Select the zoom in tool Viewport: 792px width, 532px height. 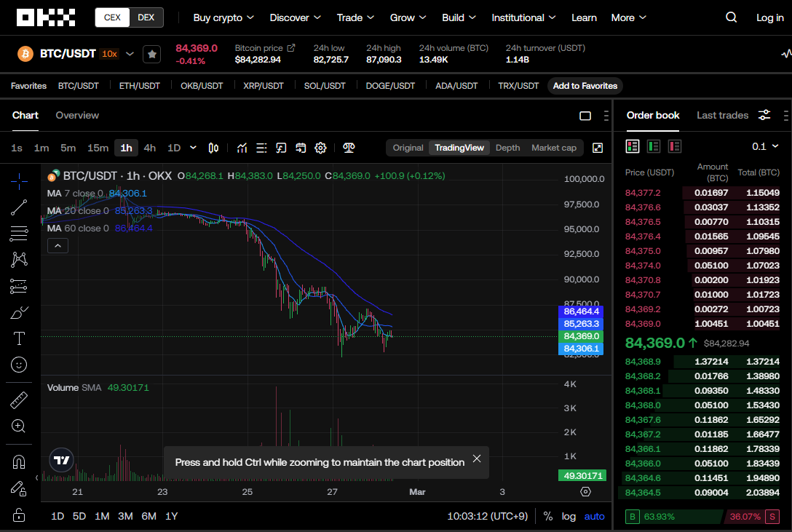[19, 426]
